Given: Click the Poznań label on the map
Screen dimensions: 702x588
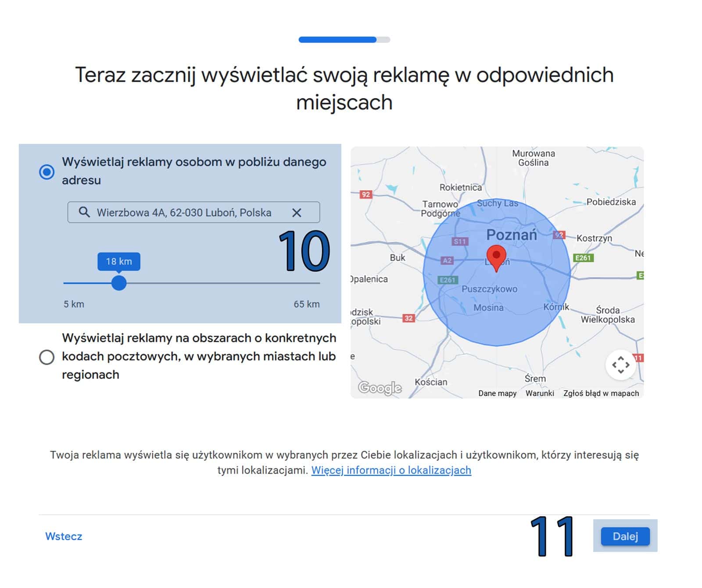Looking at the screenshot, I should [x=512, y=235].
